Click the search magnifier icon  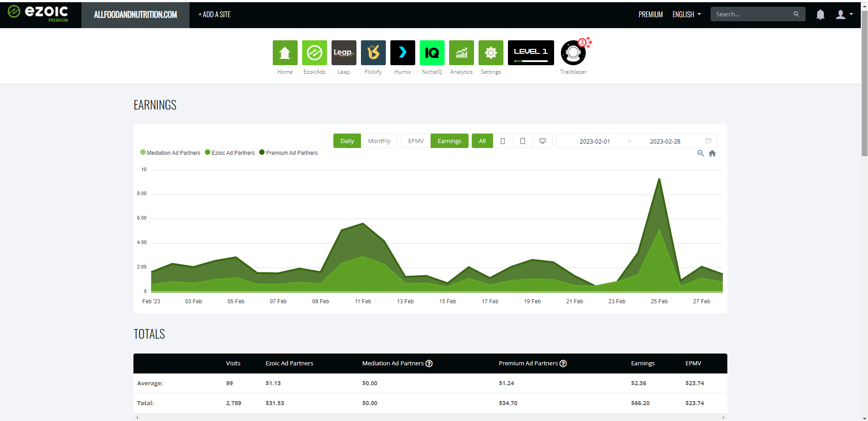tap(796, 14)
